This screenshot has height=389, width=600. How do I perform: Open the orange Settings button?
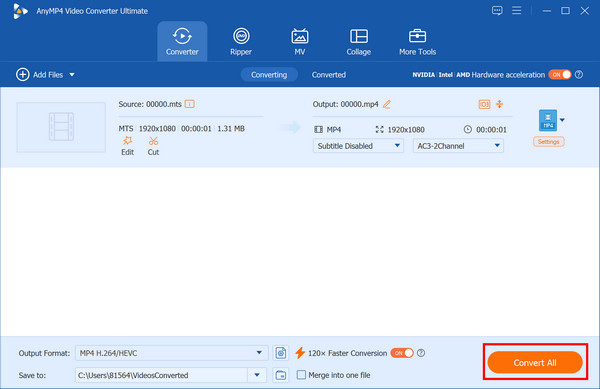(549, 142)
